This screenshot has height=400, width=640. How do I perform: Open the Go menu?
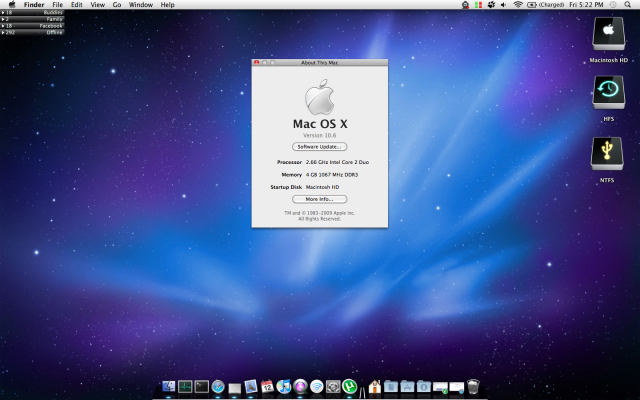click(117, 4)
